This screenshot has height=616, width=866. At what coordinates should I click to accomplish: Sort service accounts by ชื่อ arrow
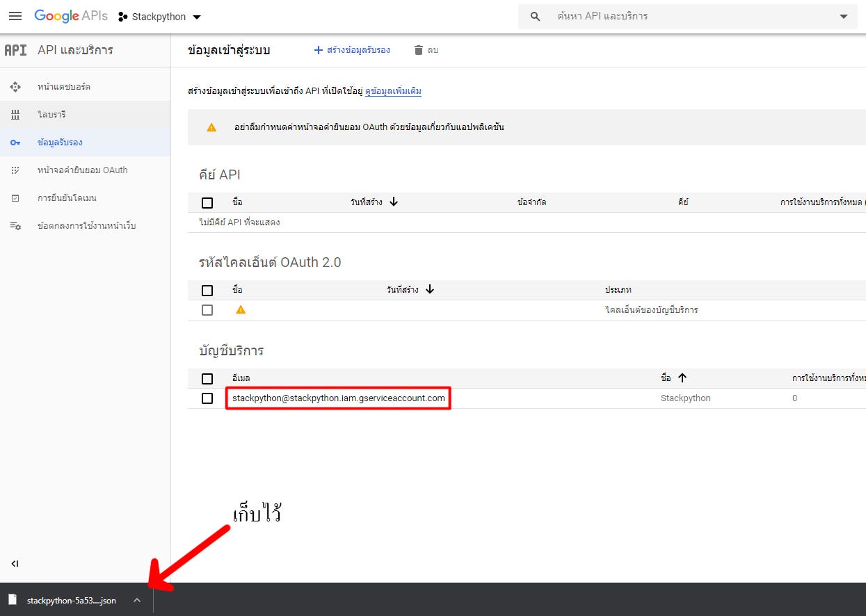pos(682,378)
